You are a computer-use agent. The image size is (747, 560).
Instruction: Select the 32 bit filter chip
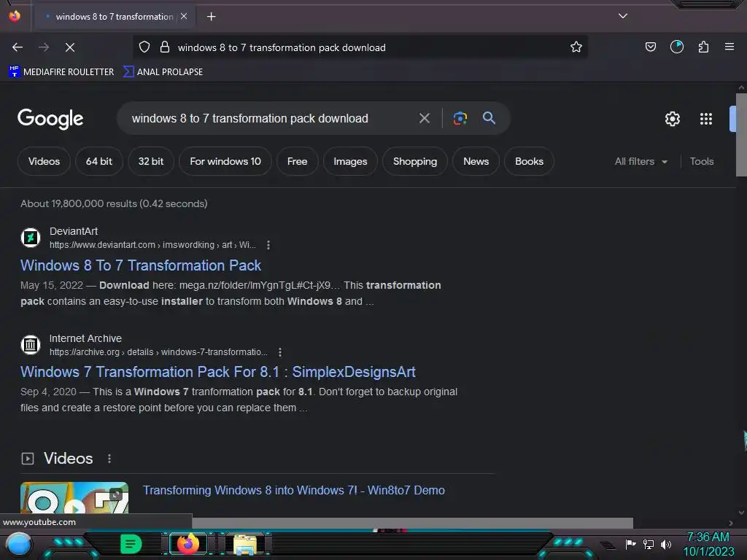coord(150,161)
